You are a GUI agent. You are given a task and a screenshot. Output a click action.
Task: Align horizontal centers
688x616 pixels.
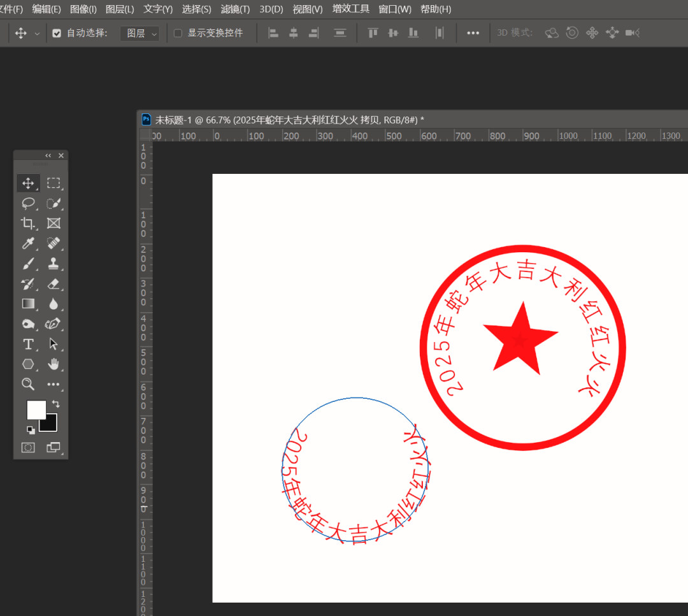coord(294,33)
